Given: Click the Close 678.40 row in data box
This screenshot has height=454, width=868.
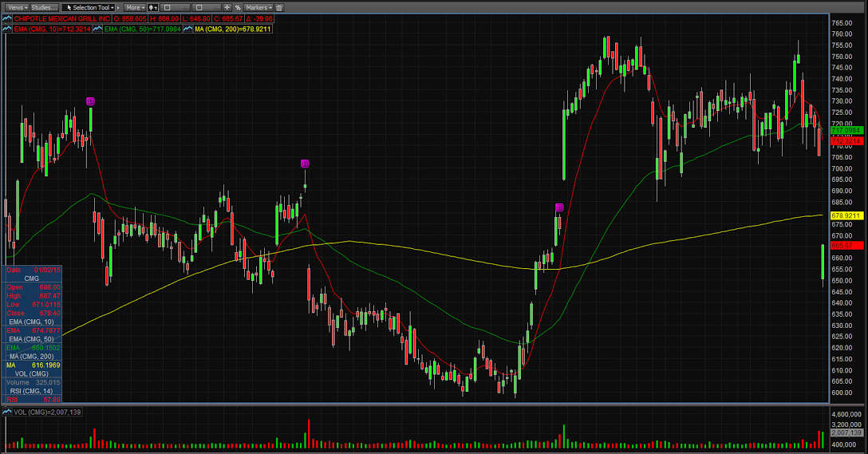Looking at the screenshot, I should [34, 313].
